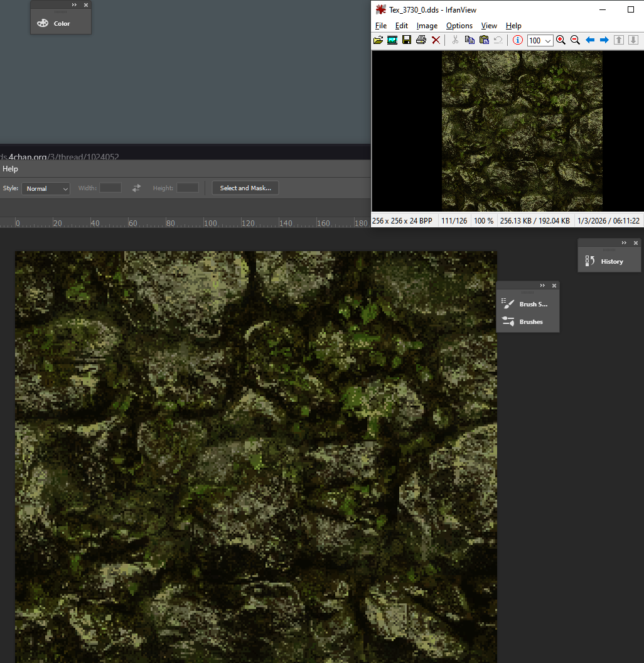Open the Options menu in IrfanView
This screenshot has width=644, height=663.
pos(459,26)
